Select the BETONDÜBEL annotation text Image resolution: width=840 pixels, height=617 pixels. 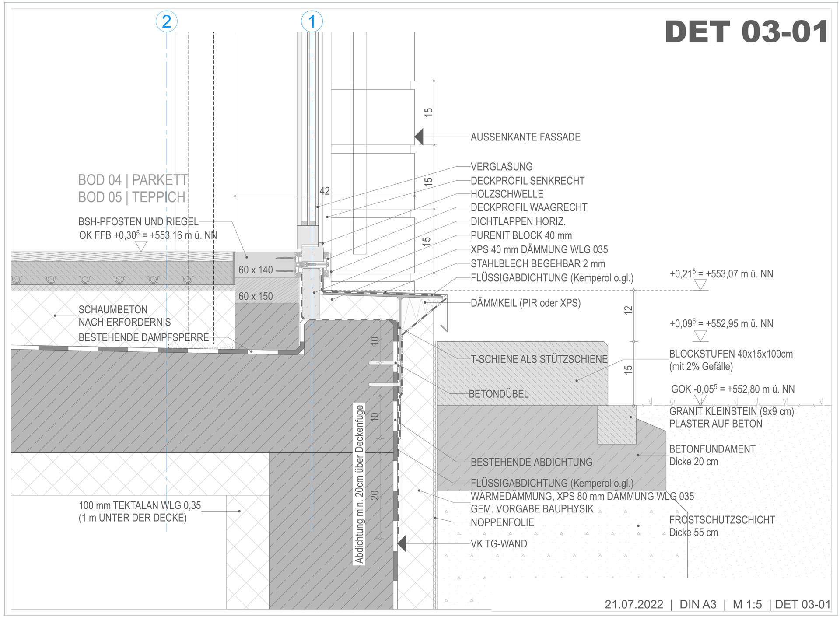(x=499, y=394)
